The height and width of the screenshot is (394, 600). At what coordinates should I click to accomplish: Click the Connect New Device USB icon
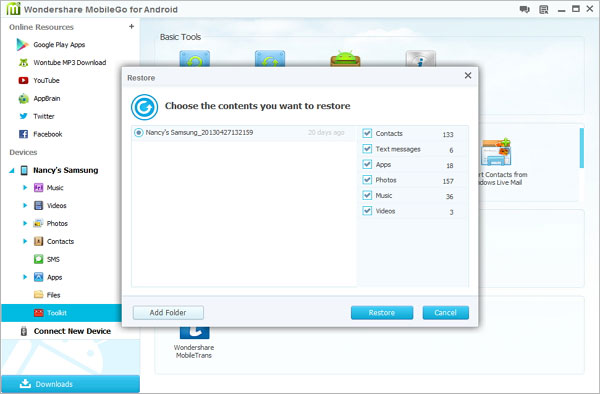[24, 331]
